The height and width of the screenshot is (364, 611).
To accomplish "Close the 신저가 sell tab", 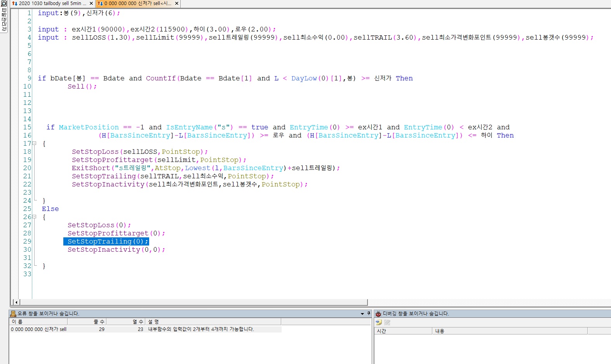I will (177, 3).
